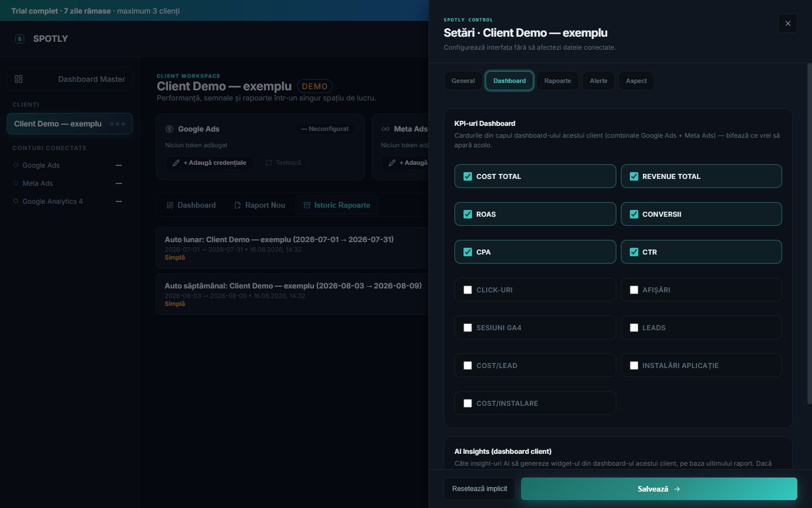
Task: Click the 'KPI-uri Dashboard' section heading
Action: pos(484,123)
